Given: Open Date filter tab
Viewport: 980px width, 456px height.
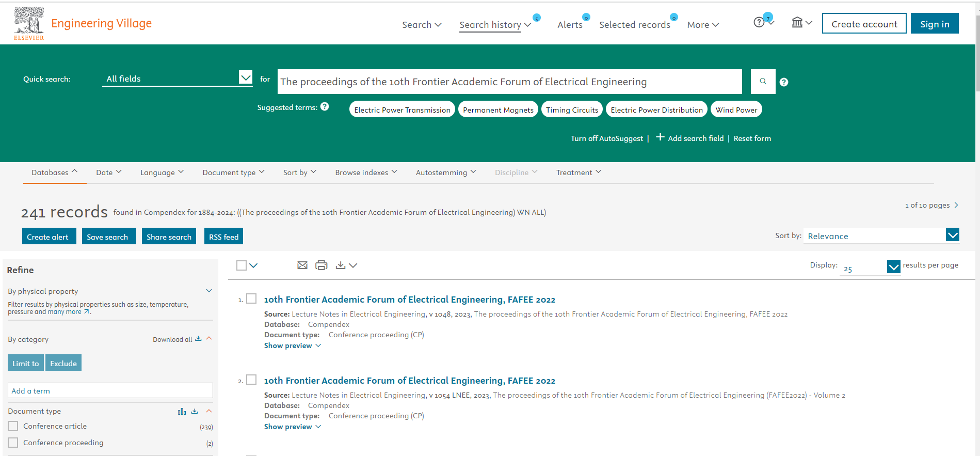Looking at the screenshot, I should pyautogui.click(x=109, y=172).
